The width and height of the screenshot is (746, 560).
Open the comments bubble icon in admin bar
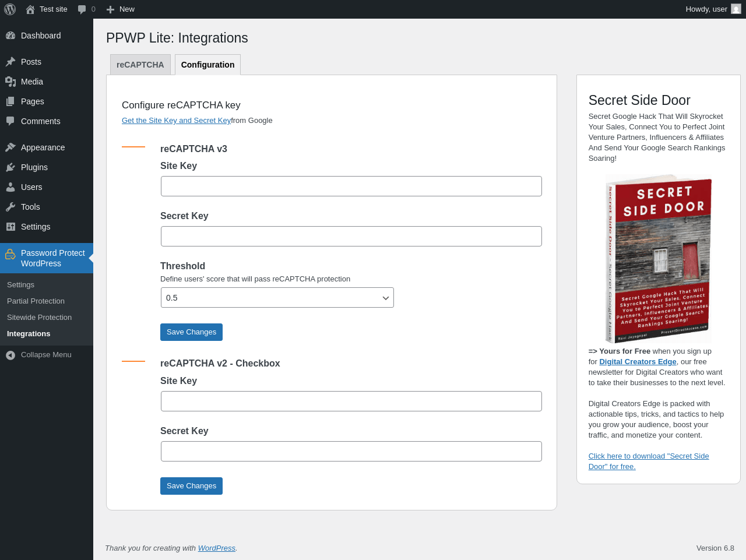pyautogui.click(x=82, y=9)
